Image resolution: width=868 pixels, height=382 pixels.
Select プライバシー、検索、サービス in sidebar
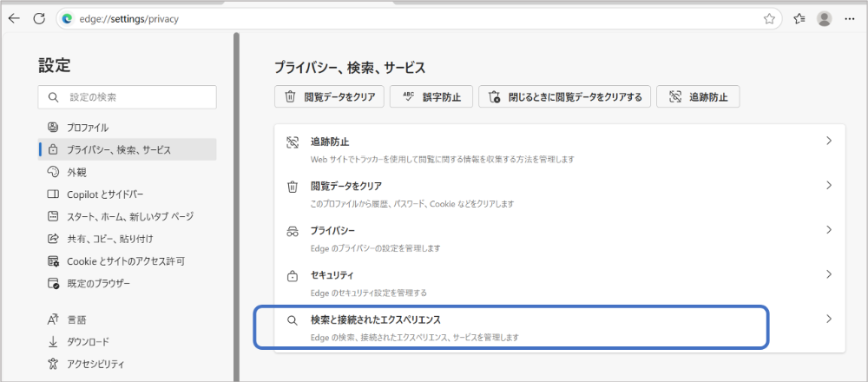tap(128, 149)
